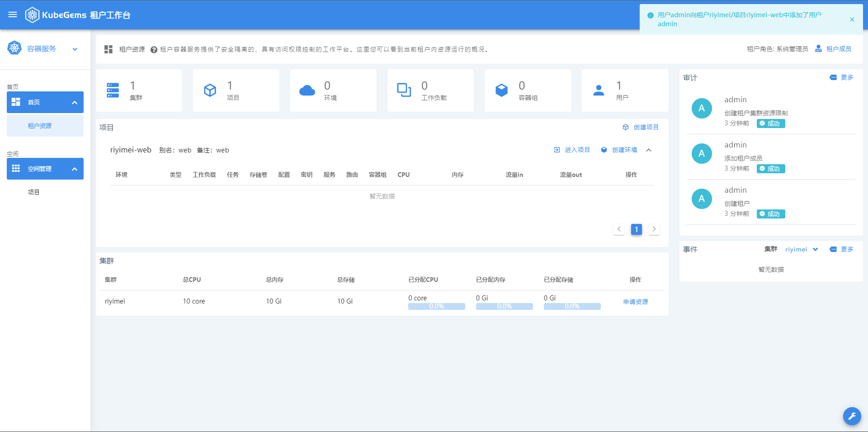Click the allocated CPU progress bar

pyautogui.click(x=437, y=306)
